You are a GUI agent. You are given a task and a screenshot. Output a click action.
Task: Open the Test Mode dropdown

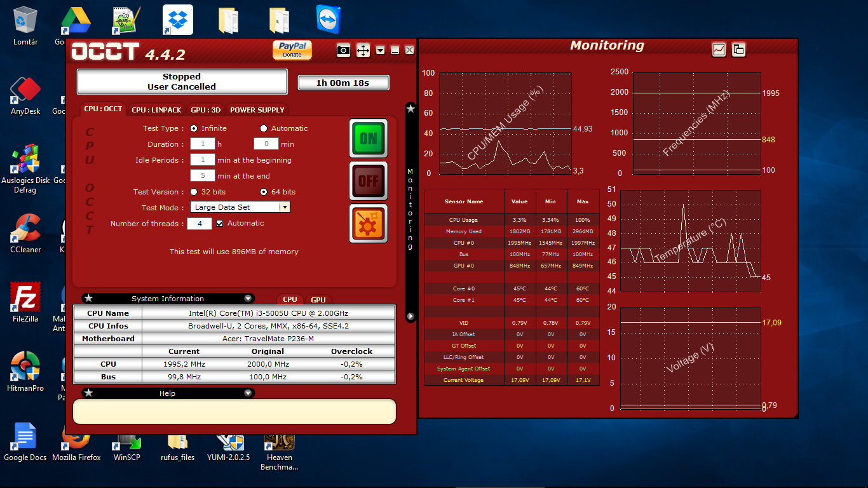point(285,207)
